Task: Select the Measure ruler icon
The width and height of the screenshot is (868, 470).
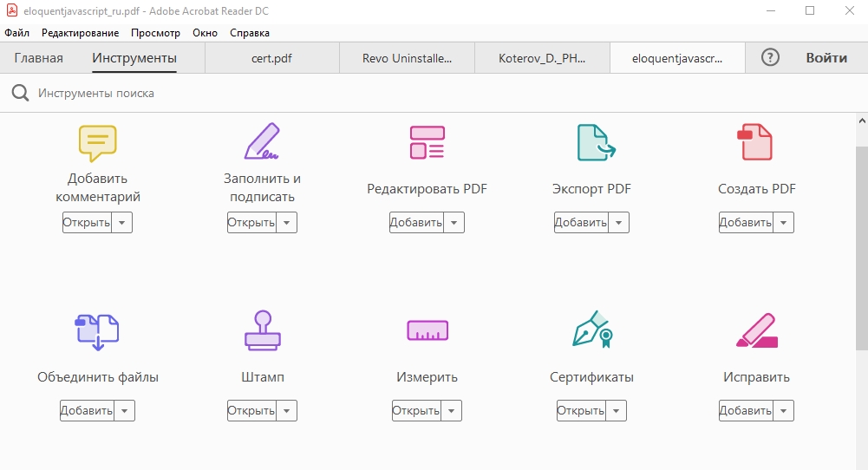Action: pyautogui.click(x=427, y=330)
